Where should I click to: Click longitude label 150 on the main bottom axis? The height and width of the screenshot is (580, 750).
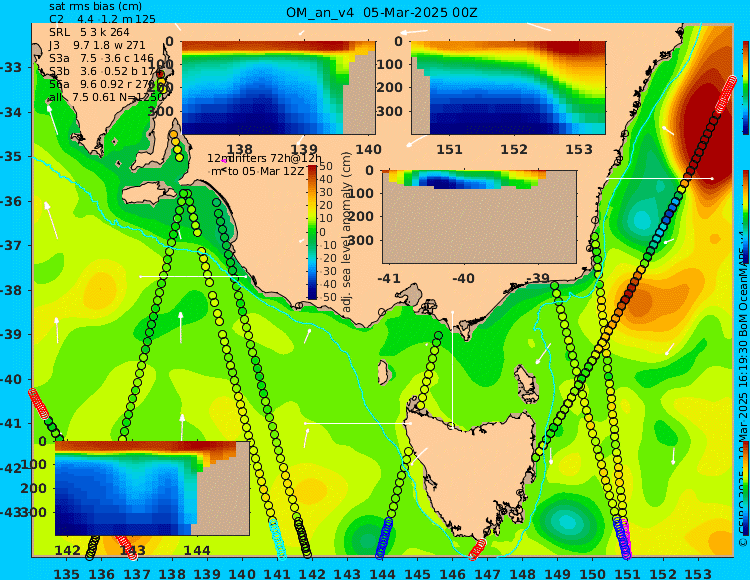coord(593,573)
